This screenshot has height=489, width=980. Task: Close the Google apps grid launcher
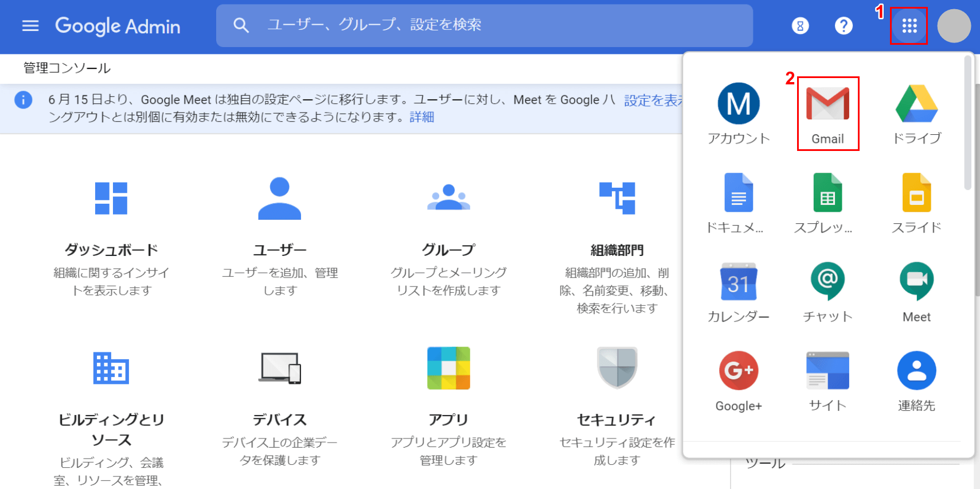(909, 26)
